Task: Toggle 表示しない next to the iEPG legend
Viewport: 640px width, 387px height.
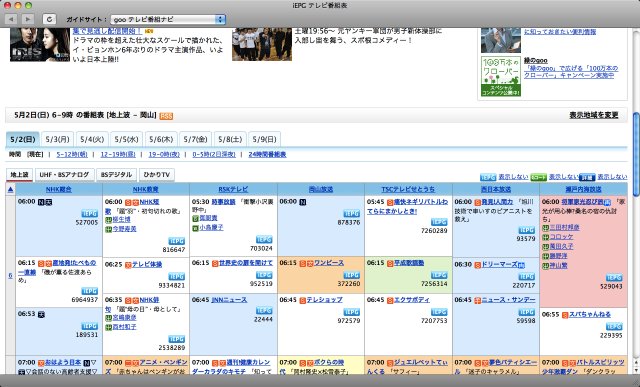Action: (513, 177)
